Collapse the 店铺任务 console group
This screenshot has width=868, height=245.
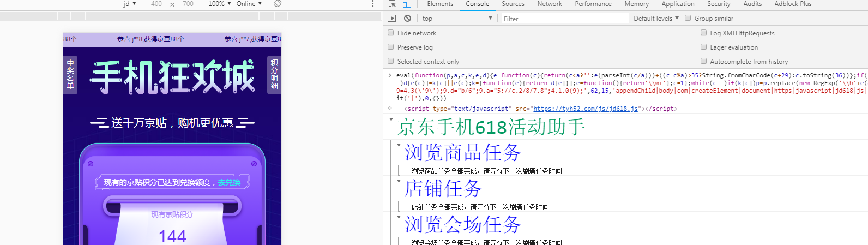click(x=399, y=181)
